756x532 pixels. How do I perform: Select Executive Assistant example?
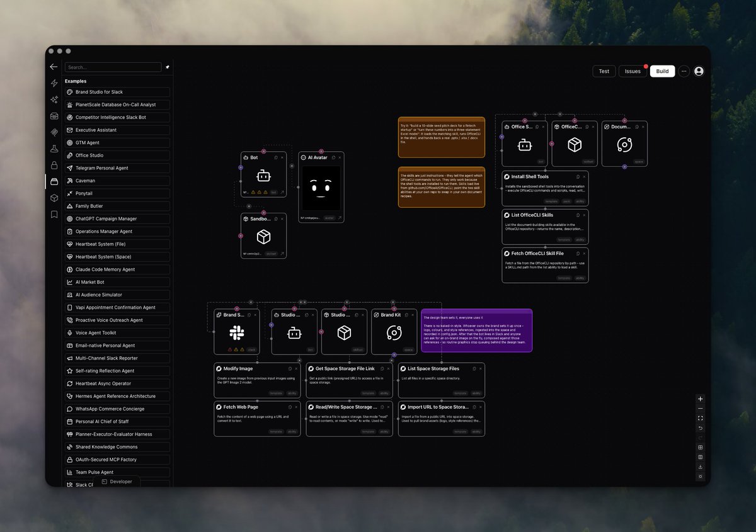(x=117, y=130)
